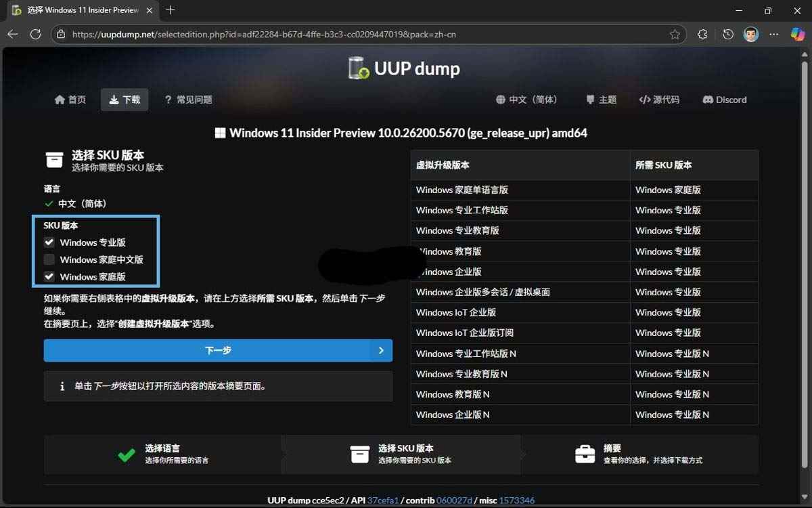Click the SKU box icon beside 选择 SKU 版本

click(x=54, y=160)
